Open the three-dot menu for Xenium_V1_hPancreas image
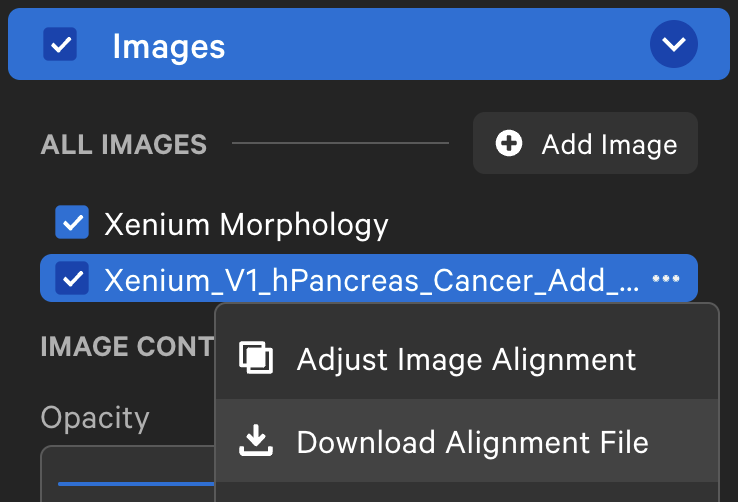The image size is (738, 502). click(x=666, y=279)
